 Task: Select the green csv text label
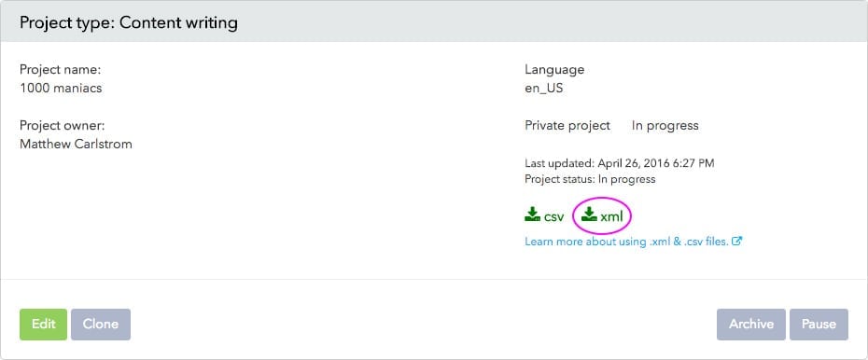553,216
